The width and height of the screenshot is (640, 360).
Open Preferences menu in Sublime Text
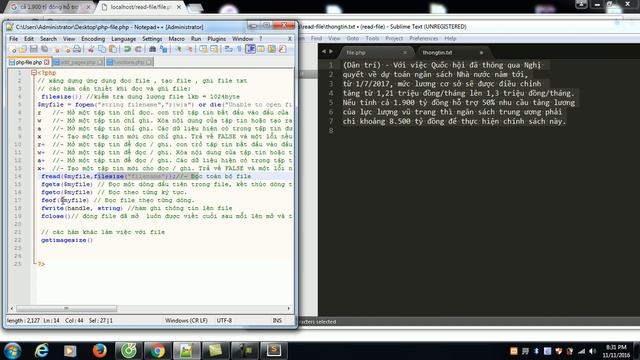(x=423, y=38)
